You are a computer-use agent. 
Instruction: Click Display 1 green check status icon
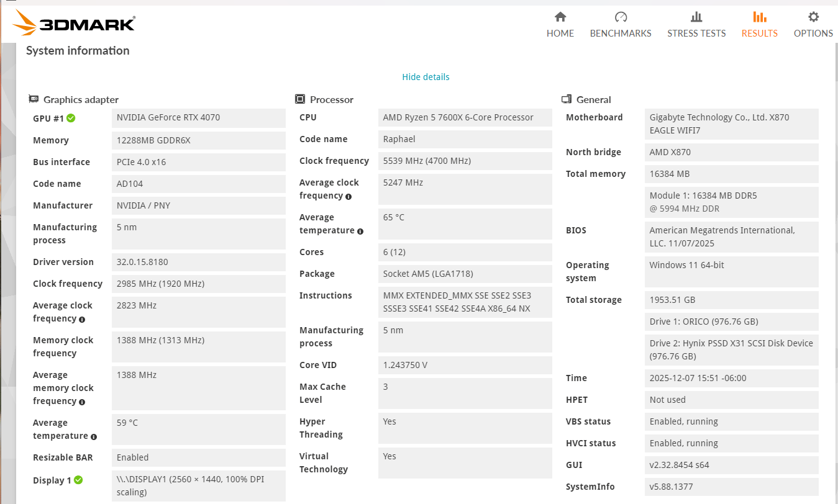click(x=78, y=480)
